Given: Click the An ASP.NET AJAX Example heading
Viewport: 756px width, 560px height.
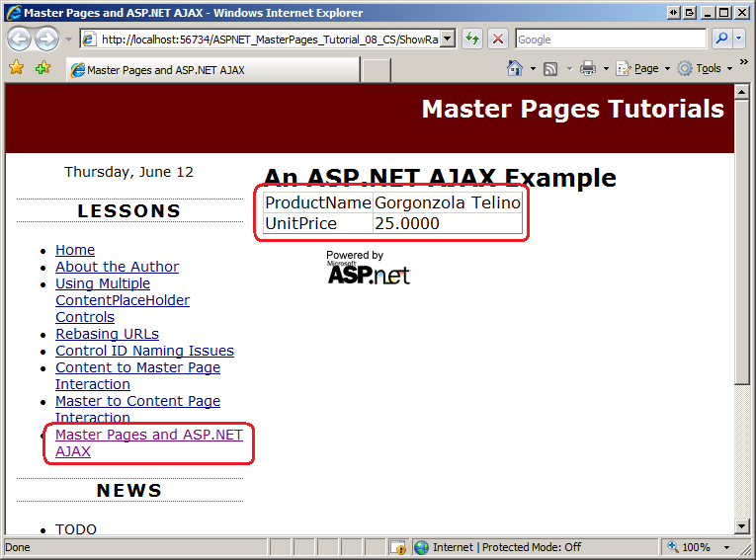Looking at the screenshot, I should click(440, 178).
